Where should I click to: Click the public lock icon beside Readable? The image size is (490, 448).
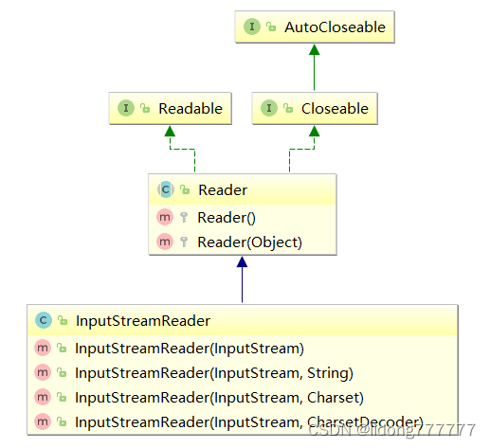pyautogui.click(x=145, y=108)
